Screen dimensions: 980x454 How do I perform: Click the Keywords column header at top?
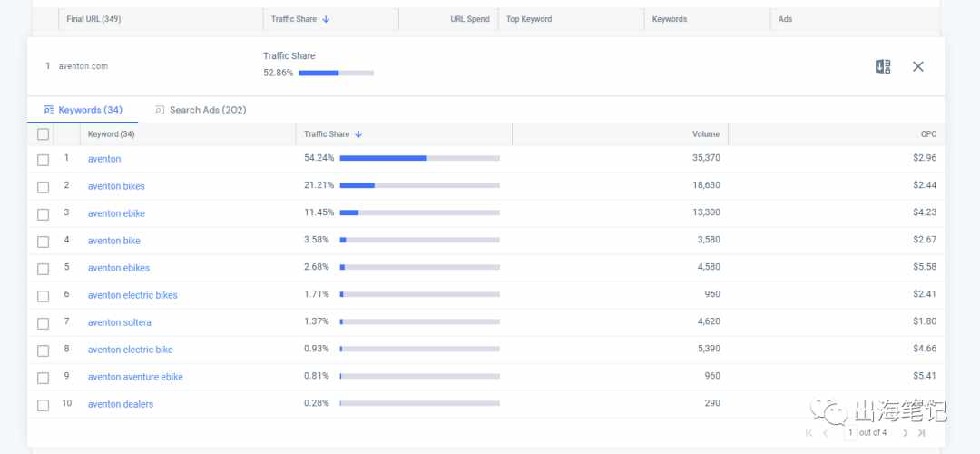[x=670, y=19]
